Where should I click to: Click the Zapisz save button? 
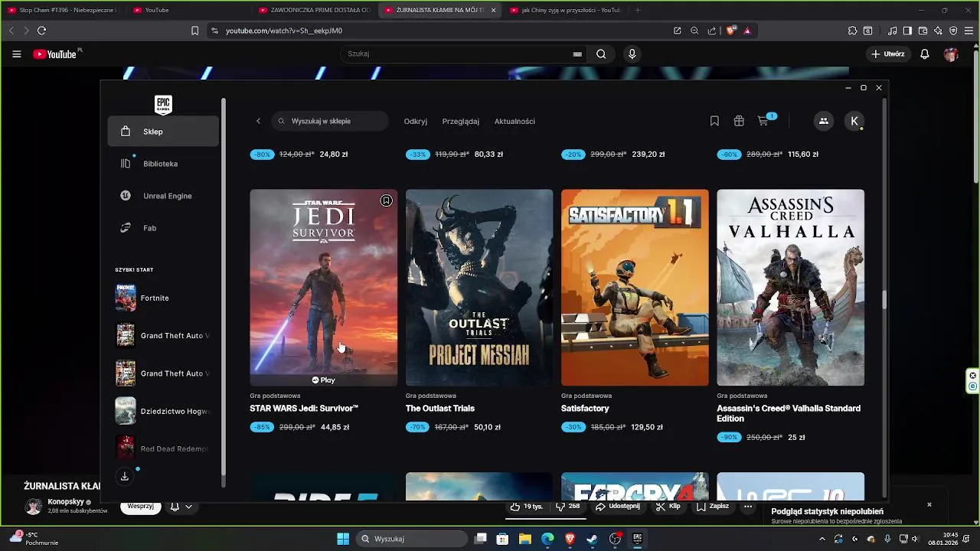click(713, 507)
